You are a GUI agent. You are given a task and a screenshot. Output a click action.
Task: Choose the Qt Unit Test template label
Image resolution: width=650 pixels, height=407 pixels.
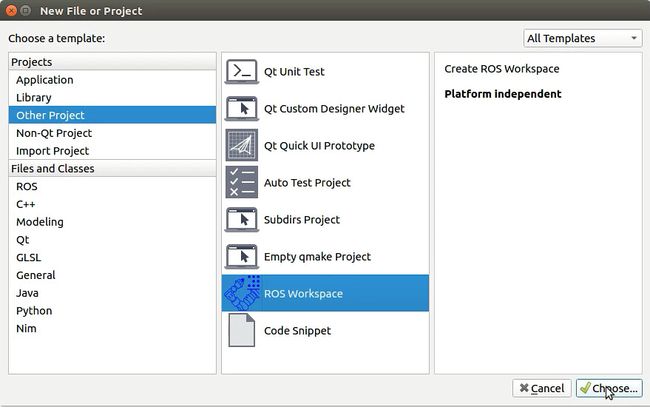(x=294, y=72)
